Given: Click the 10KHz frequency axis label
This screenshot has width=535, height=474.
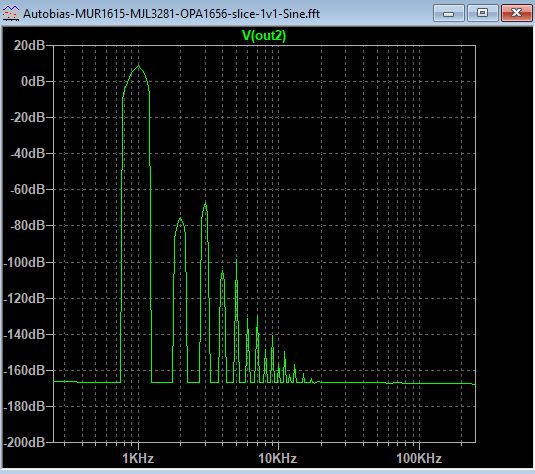Looking at the screenshot, I should point(278,458).
